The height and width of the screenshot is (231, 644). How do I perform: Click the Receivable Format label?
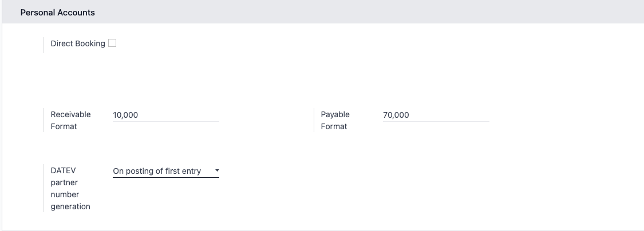70,120
